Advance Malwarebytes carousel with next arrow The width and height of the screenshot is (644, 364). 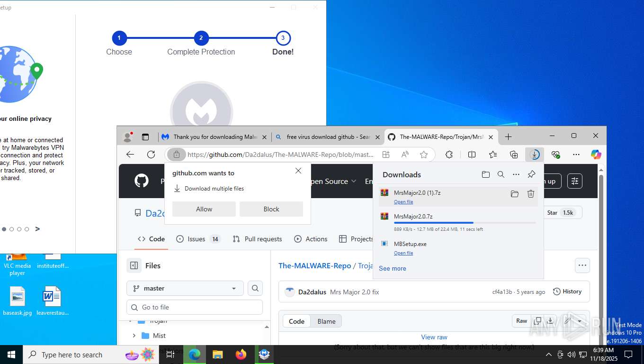37,229
